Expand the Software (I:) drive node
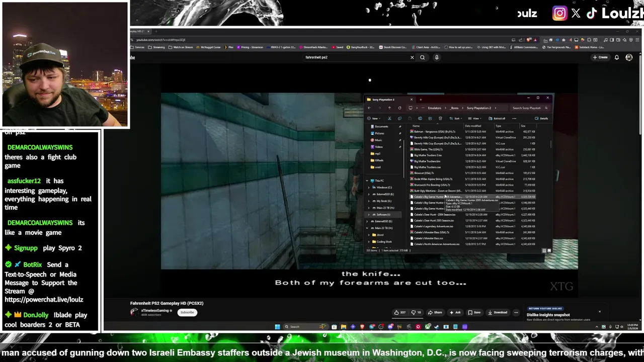 click(x=369, y=215)
